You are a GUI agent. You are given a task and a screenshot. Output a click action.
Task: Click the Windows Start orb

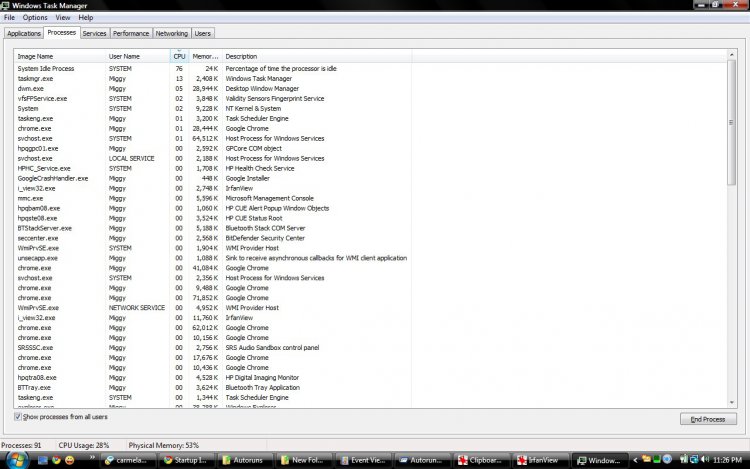pos(17,460)
